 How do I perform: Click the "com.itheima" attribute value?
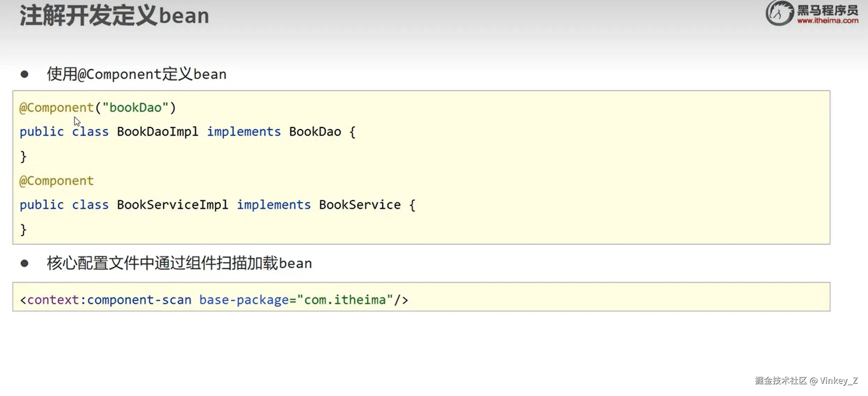click(x=345, y=300)
